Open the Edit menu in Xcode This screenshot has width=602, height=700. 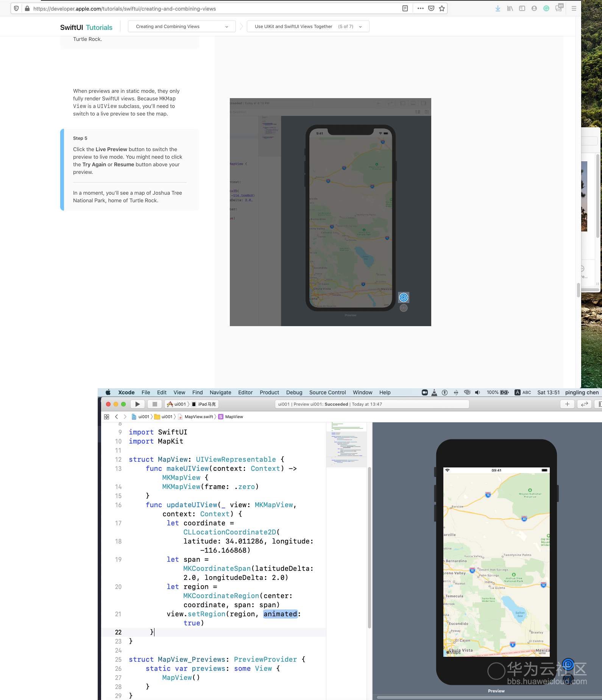pyautogui.click(x=162, y=392)
